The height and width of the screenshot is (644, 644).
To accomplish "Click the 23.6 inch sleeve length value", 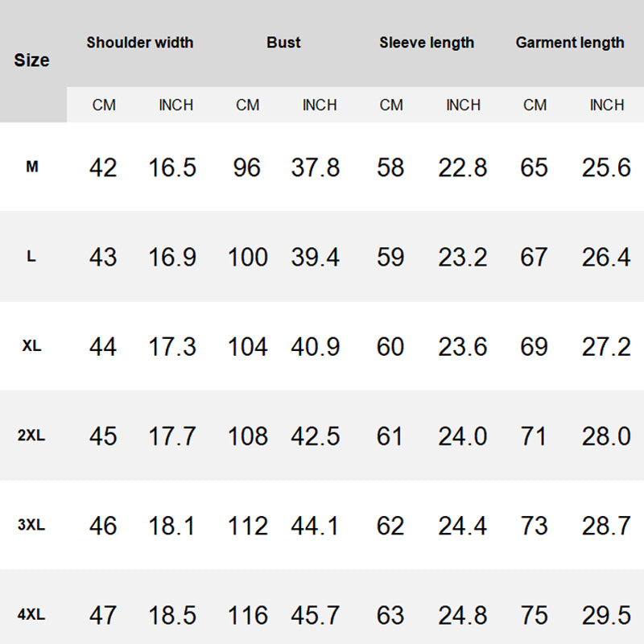I will 463,346.
